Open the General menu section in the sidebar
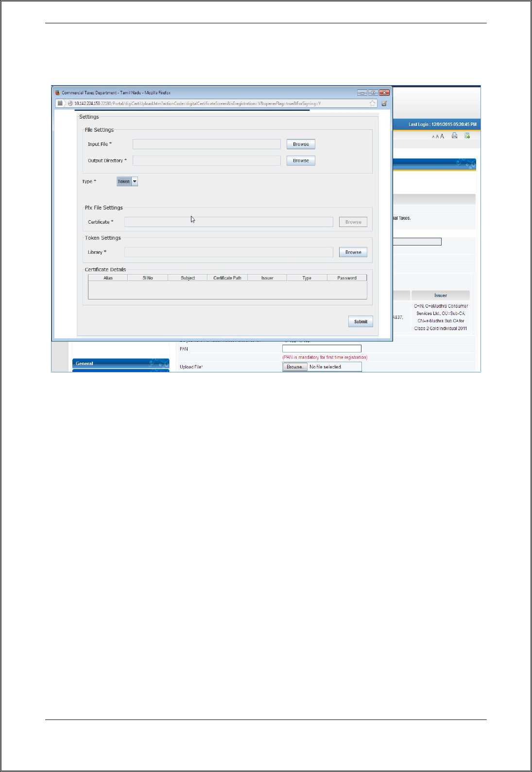This screenshot has width=532, height=772. (120, 363)
